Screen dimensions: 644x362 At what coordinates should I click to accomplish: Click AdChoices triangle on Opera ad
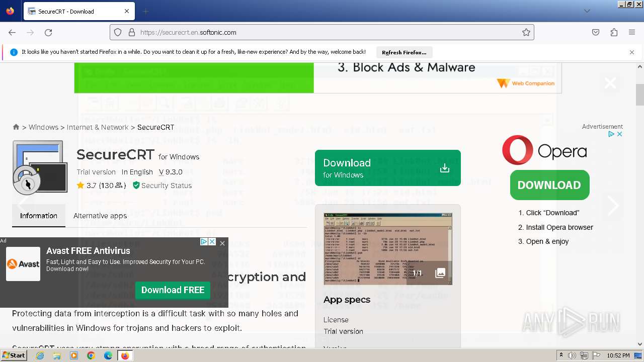pos(611,134)
